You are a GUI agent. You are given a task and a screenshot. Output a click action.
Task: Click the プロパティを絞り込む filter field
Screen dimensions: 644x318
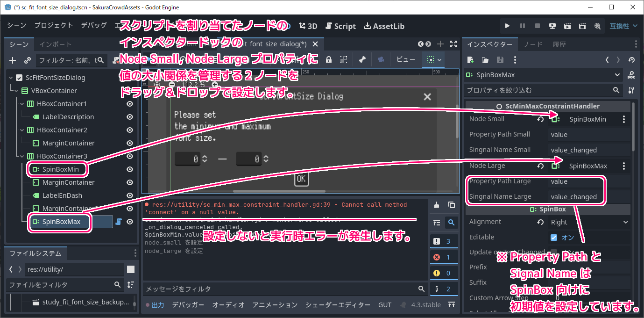coord(543,90)
